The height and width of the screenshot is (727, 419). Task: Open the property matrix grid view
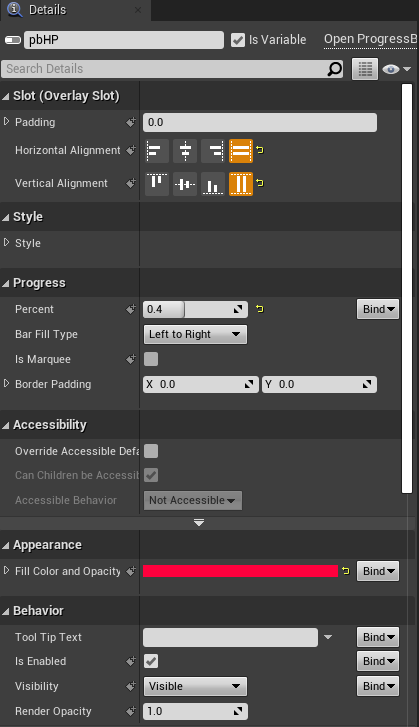(x=365, y=69)
